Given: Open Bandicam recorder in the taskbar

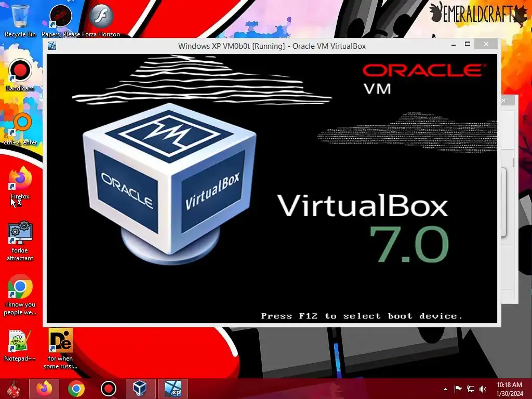Looking at the screenshot, I should coord(109,389).
